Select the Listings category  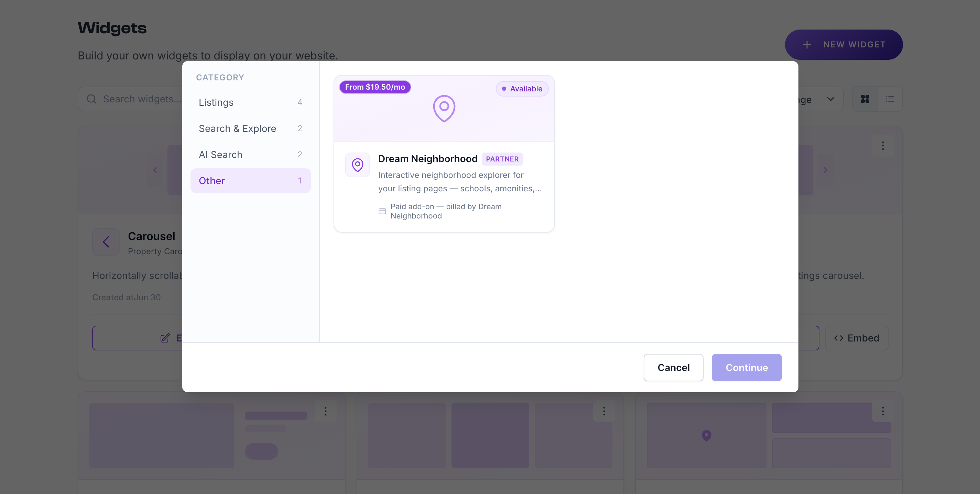tap(250, 102)
